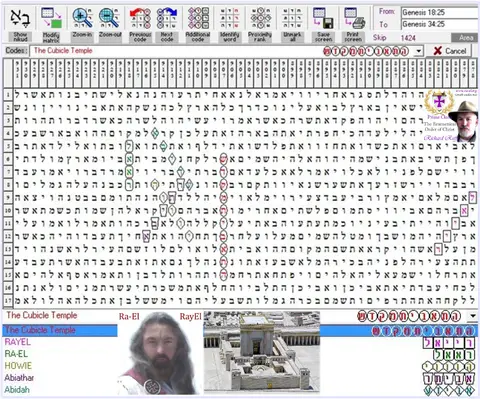480x399 pixels.
Task: Click the Hebrew RA-EL boxed letters entry
Action: click(x=454, y=354)
